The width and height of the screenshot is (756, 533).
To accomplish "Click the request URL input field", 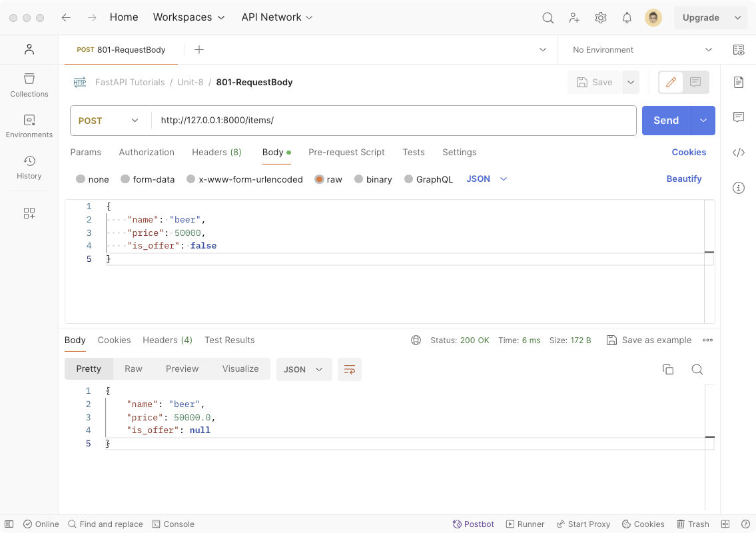I will 393,121.
